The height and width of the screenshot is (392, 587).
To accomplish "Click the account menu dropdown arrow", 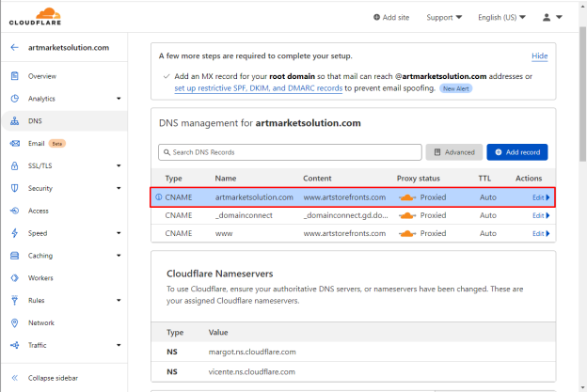I will pyautogui.click(x=559, y=17).
